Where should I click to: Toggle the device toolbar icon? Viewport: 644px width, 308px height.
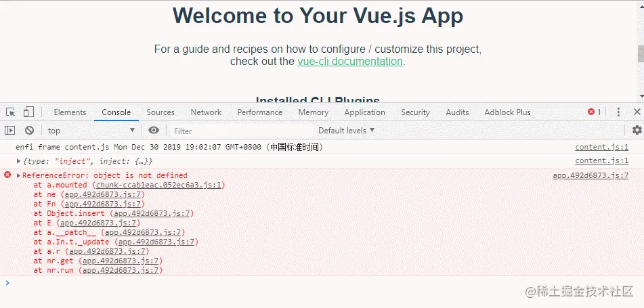[28, 112]
